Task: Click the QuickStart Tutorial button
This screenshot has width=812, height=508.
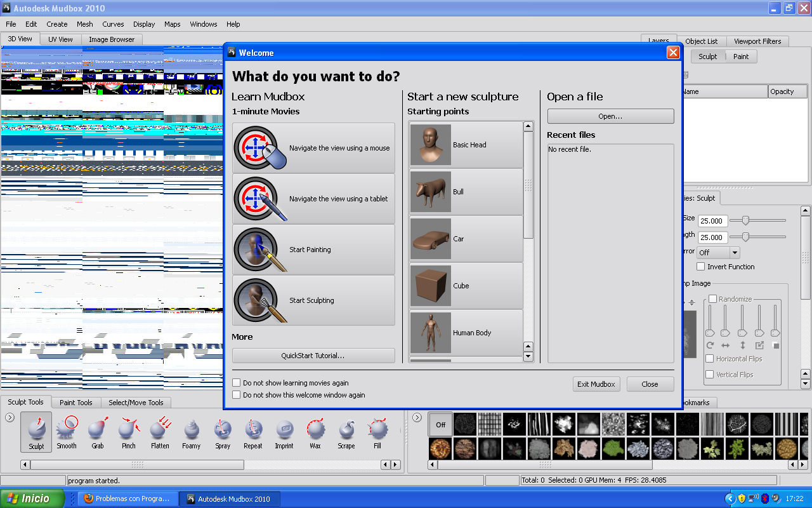Action: point(313,356)
